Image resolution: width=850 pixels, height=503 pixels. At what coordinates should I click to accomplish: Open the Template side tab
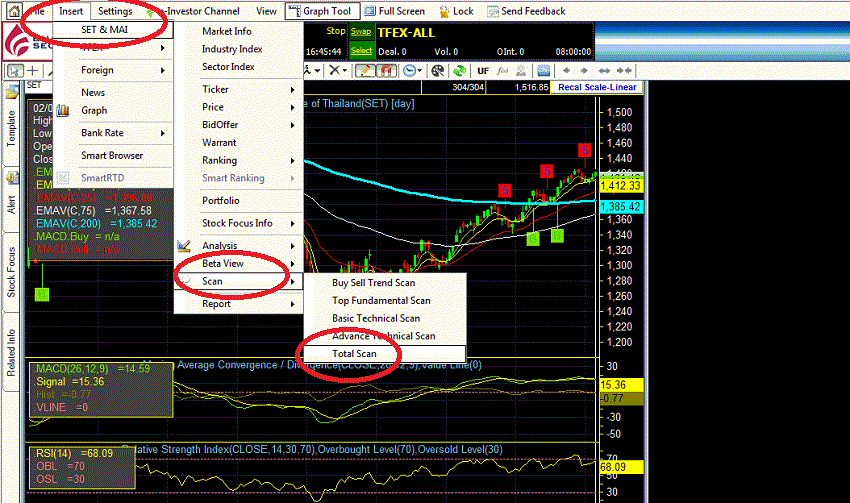click(x=11, y=124)
